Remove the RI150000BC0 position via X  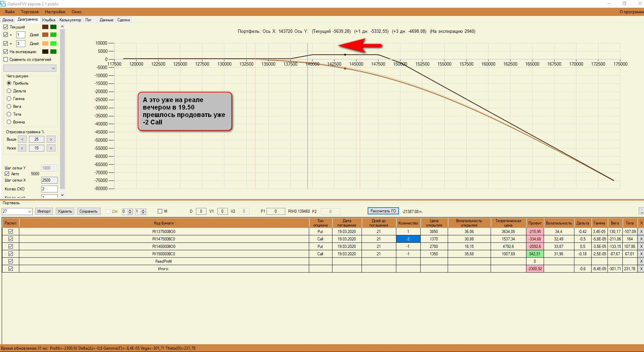[641, 254]
